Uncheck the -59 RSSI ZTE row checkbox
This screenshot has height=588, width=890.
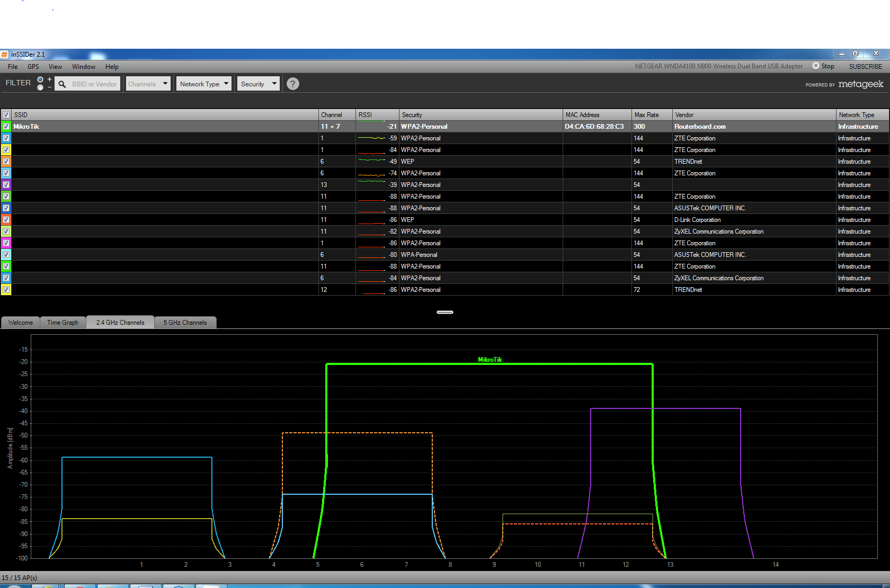(x=6, y=138)
